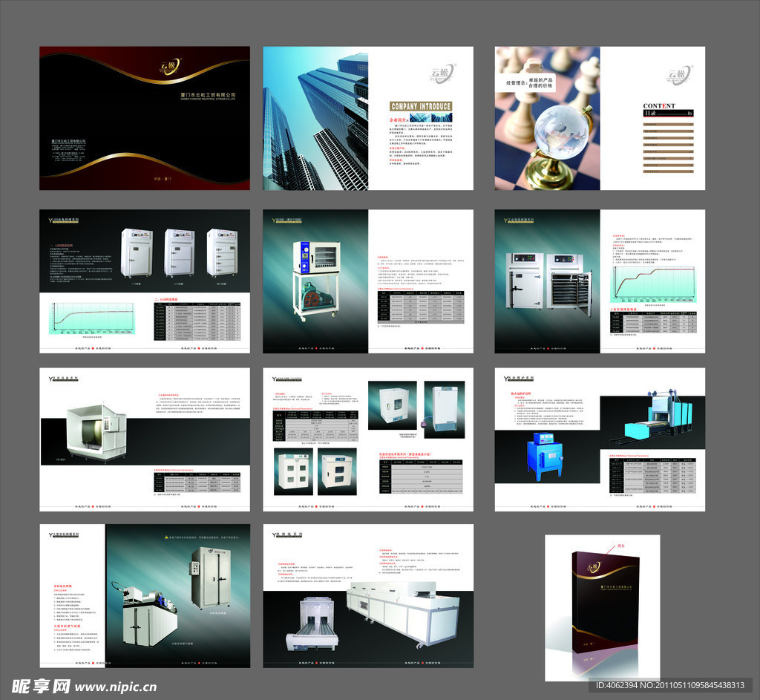Select the crystal globe image

(x=558, y=136)
